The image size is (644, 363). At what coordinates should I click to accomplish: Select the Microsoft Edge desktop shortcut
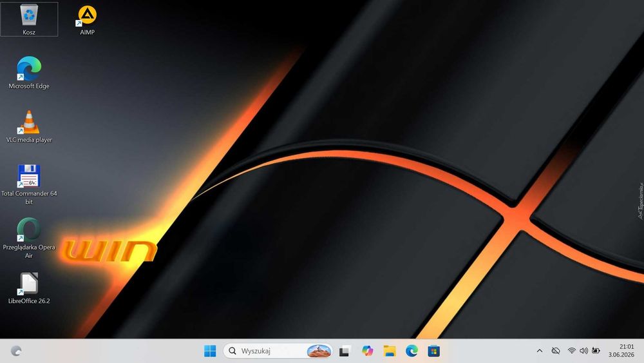(x=29, y=73)
